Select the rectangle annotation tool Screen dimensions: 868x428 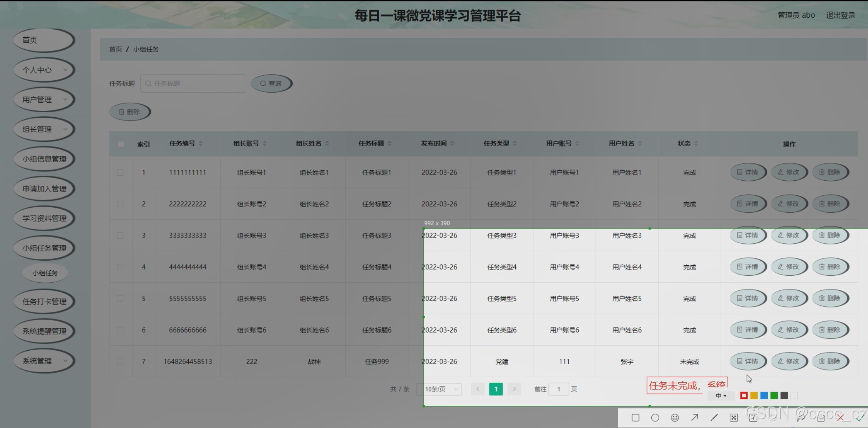click(636, 418)
